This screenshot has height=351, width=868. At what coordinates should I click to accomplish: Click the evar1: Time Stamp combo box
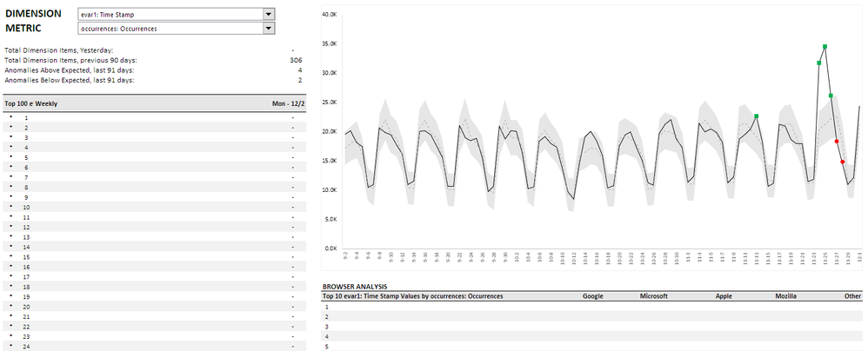[177, 15]
